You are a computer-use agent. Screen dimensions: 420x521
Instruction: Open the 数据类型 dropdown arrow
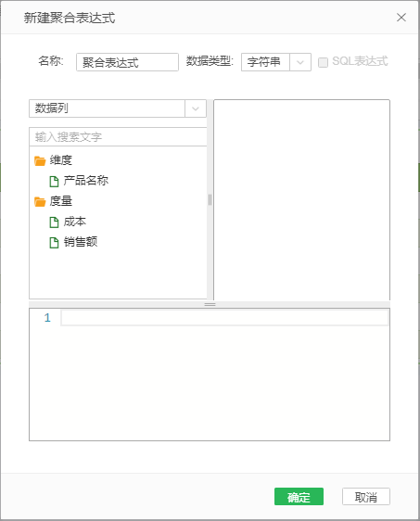point(300,62)
